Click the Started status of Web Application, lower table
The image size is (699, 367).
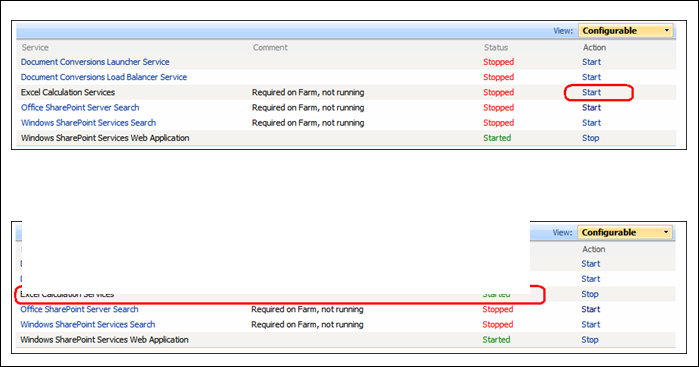[x=496, y=339]
